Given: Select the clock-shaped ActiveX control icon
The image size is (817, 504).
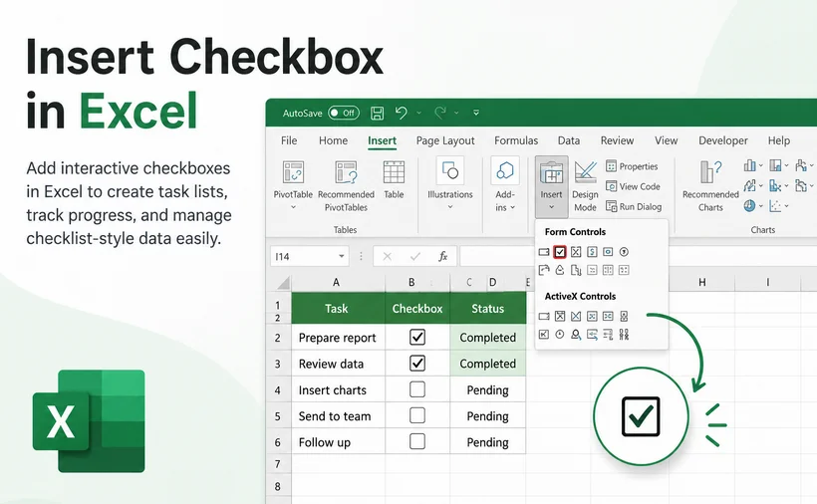Looking at the screenshot, I should [x=560, y=335].
